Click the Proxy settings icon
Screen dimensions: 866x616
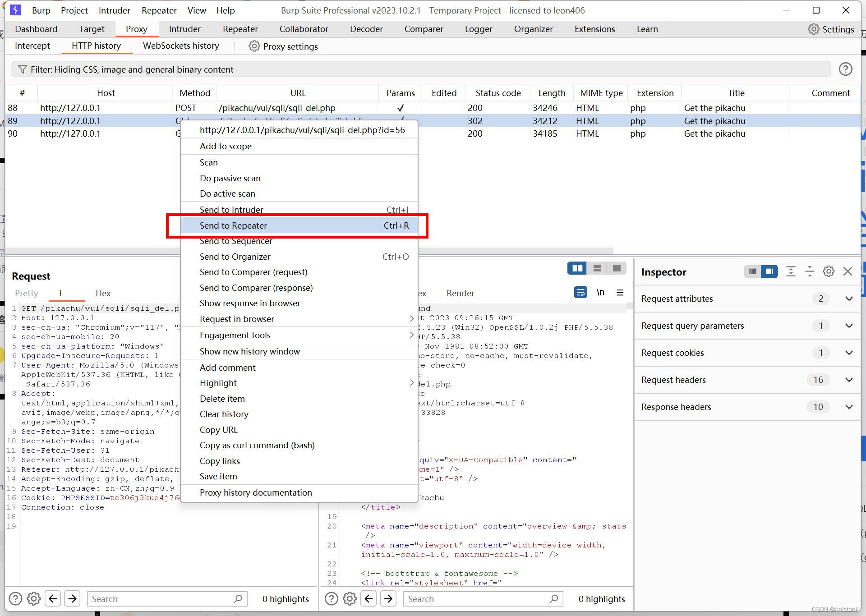pos(255,46)
